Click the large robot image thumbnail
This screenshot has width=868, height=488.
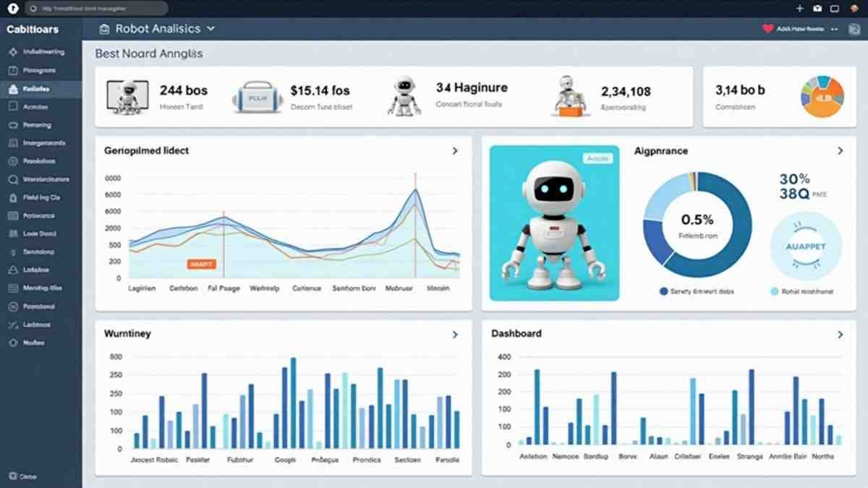[x=554, y=223]
